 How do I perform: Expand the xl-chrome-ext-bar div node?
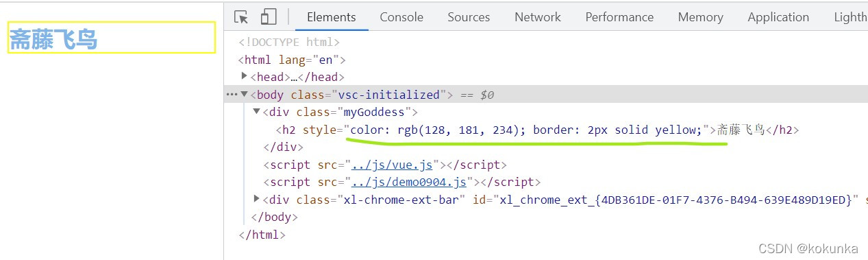pyautogui.click(x=257, y=199)
